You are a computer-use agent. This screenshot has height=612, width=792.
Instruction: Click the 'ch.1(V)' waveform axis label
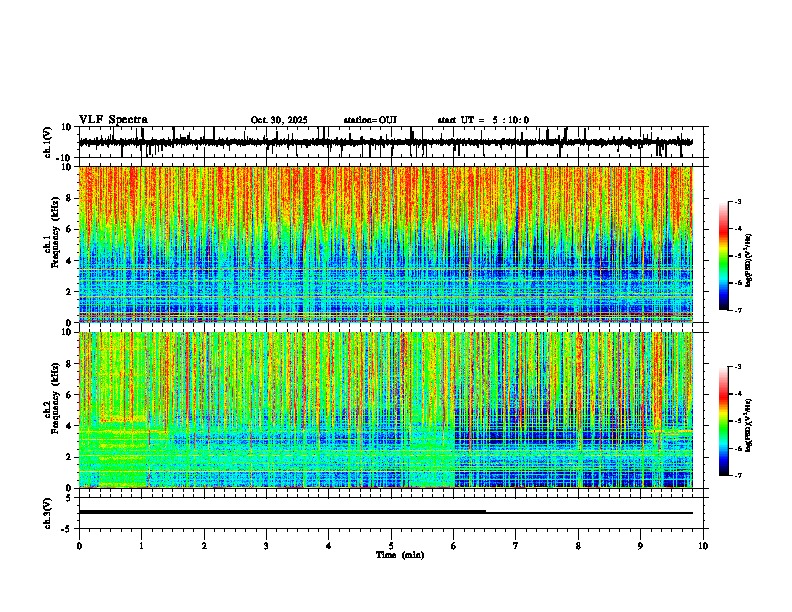(47, 142)
